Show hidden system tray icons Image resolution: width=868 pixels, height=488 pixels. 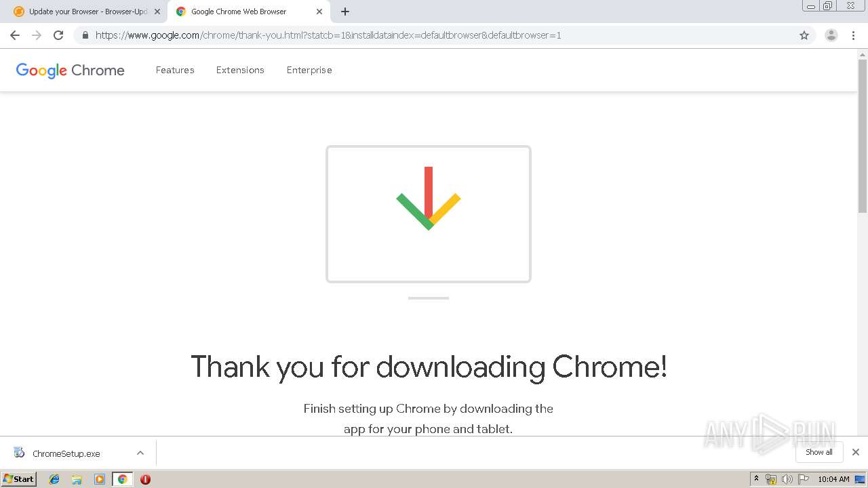pyautogui.click(x=757, y=479)
